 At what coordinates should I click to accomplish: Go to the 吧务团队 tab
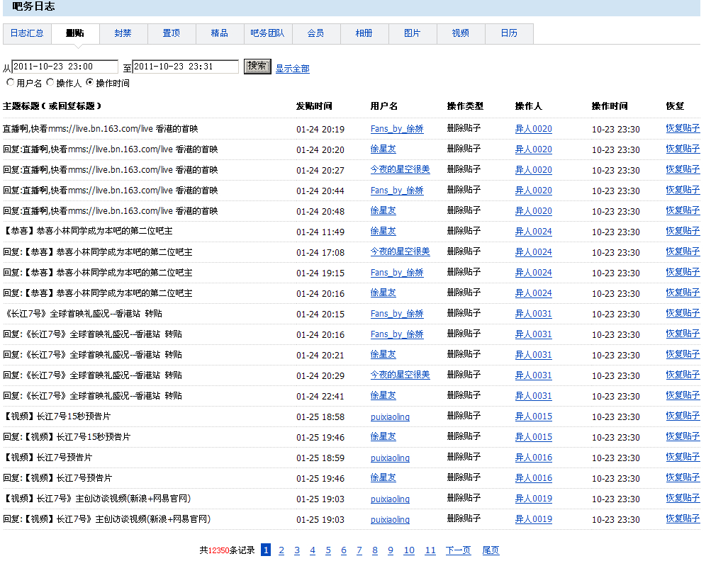pos(267,33)
